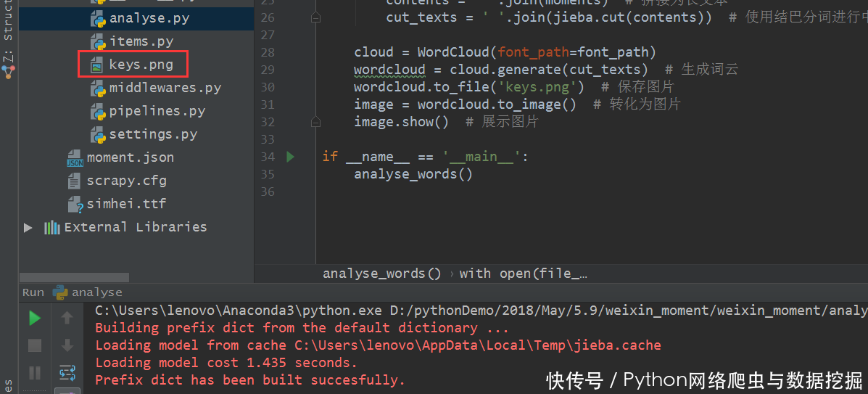868x394 pixels.
Task: Click analyse_words() call on line 35
Action: click(x=413, y=174)
